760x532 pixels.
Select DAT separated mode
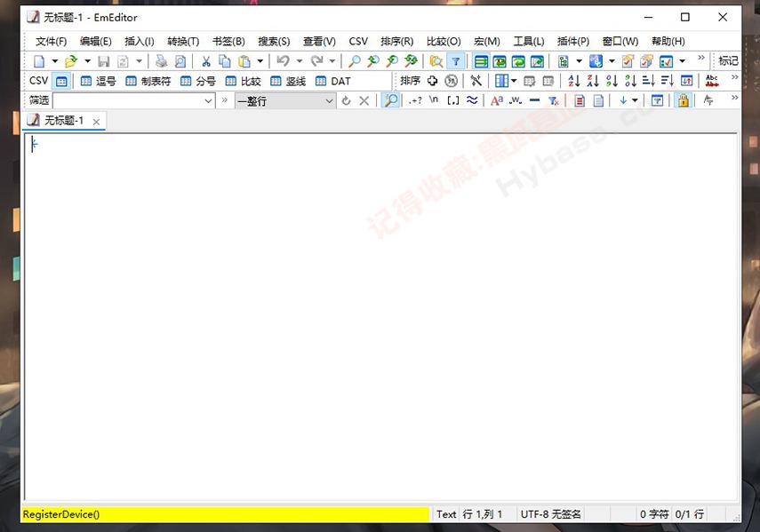pyautogui.click(x=333, y=82)
